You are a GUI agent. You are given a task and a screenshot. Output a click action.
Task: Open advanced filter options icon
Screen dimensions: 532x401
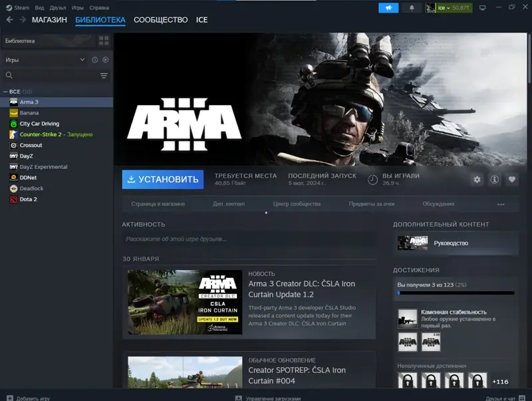point(104,75)
